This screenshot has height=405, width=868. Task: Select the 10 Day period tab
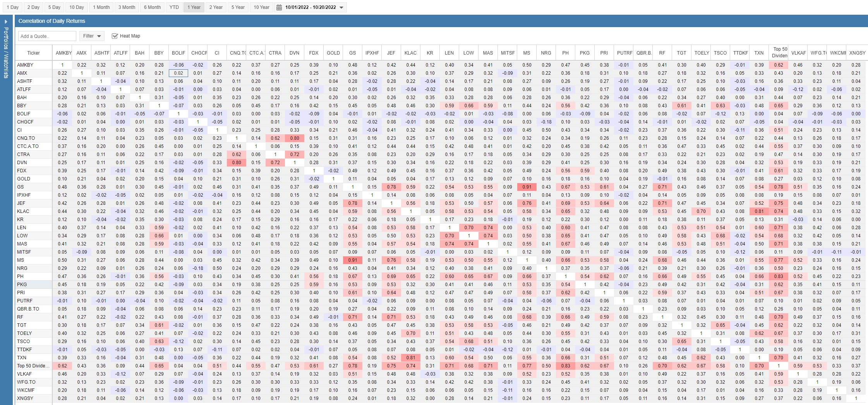tap(77, 7)
